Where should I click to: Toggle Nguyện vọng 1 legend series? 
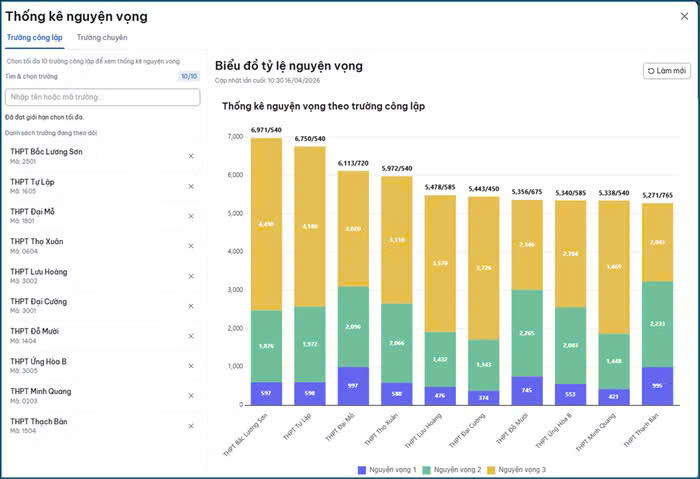click(385, 468)
